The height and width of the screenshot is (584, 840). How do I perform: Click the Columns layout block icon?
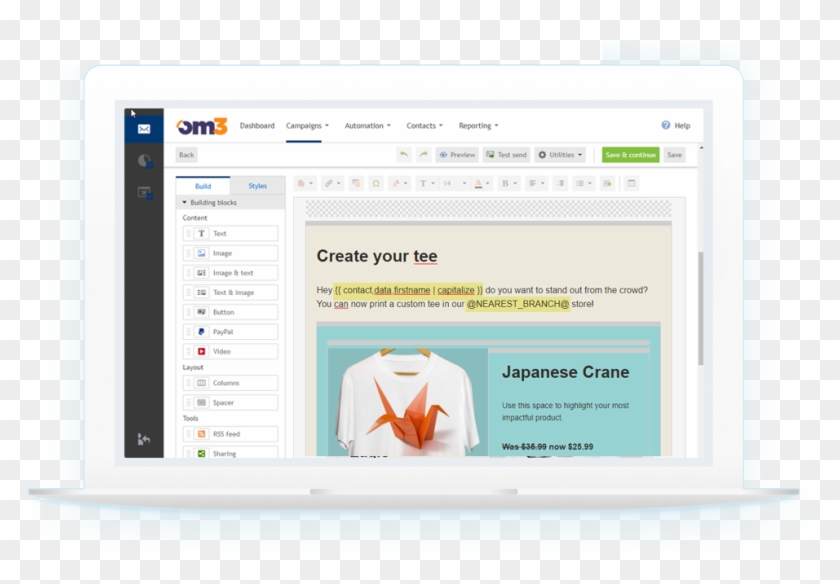click(201, 381)
